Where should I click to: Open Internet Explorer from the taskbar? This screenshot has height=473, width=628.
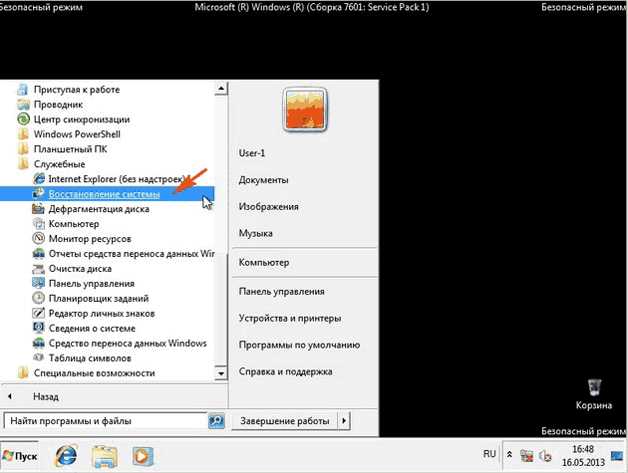pos(66,456)
